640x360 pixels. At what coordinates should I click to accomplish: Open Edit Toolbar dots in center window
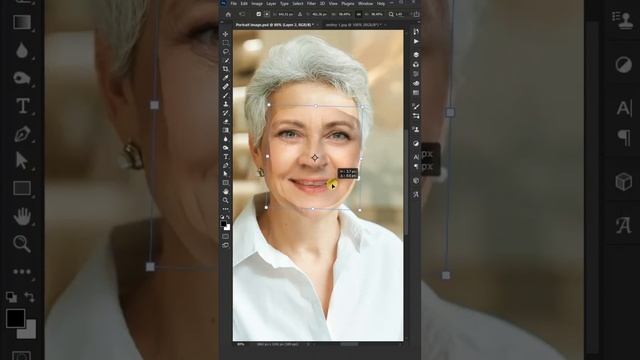[x=226, y=209]
